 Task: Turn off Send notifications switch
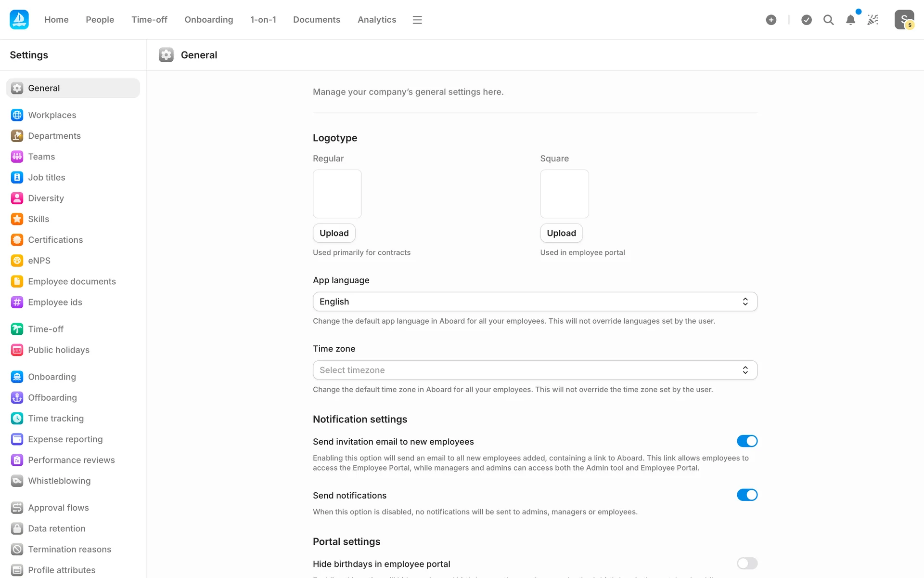click(x=747, y=495)
